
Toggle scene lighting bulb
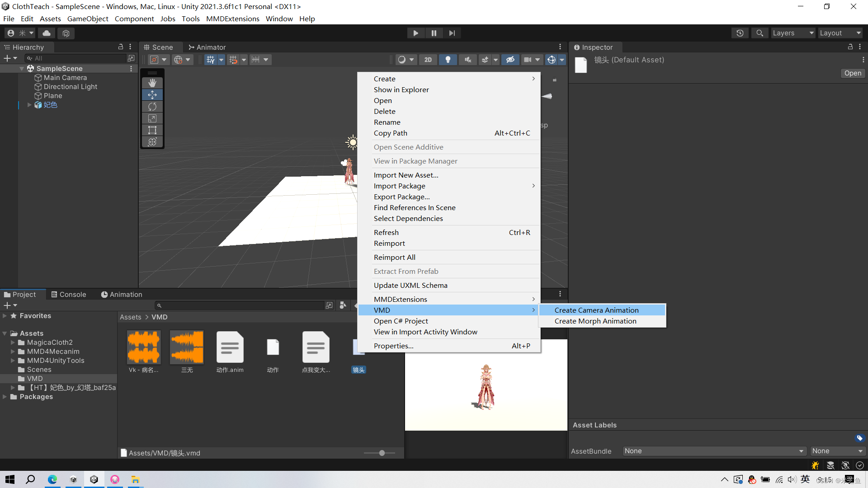(448, 60)
